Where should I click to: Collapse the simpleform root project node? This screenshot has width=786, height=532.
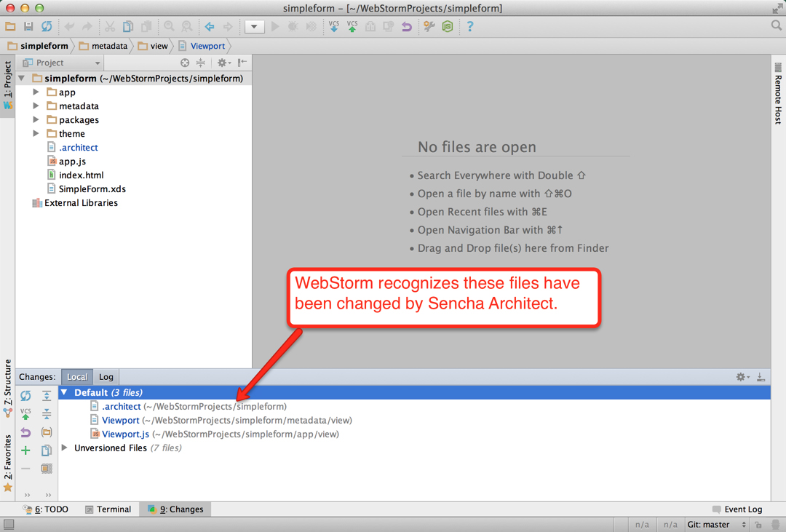tap(22, 78)
